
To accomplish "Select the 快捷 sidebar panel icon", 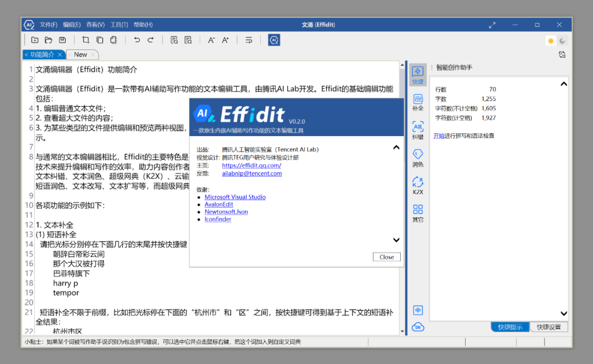I will coord(418,75).
